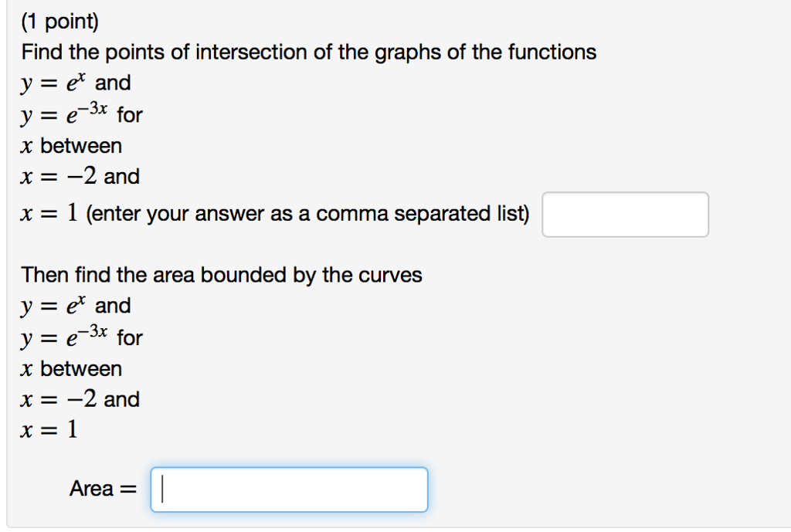Viewport: 791px width, 532px height.
Task: Click the comma separated list answer box
Action: click(624, 215)
